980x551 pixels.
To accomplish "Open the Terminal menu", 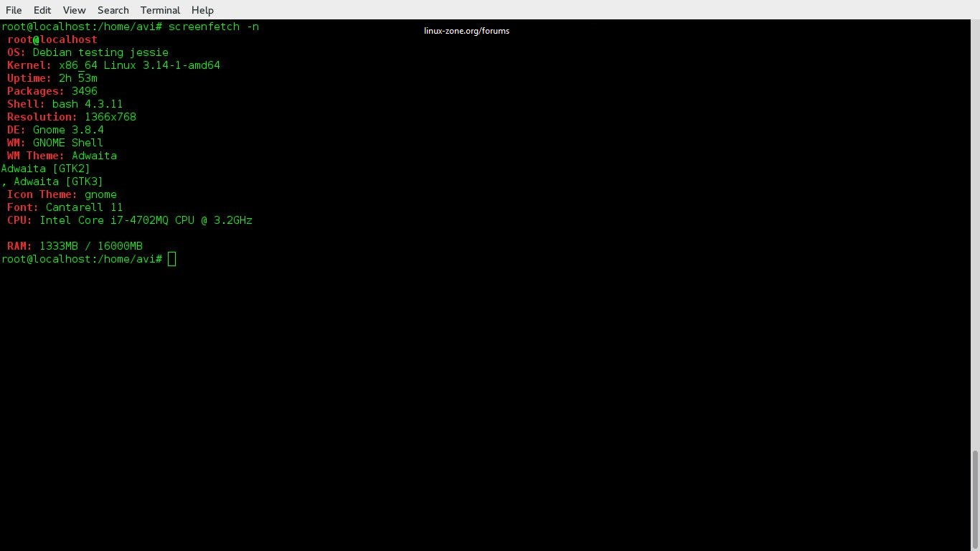I will [x=160, y=10].
